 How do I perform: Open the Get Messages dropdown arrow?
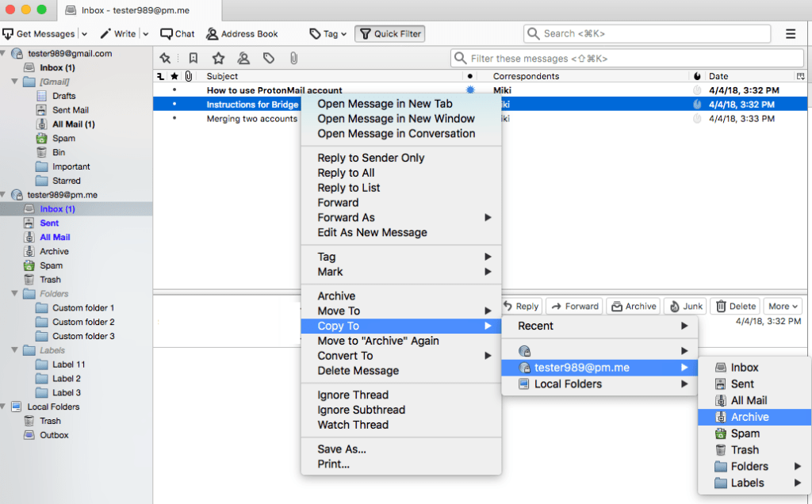(x=84, y=34)
